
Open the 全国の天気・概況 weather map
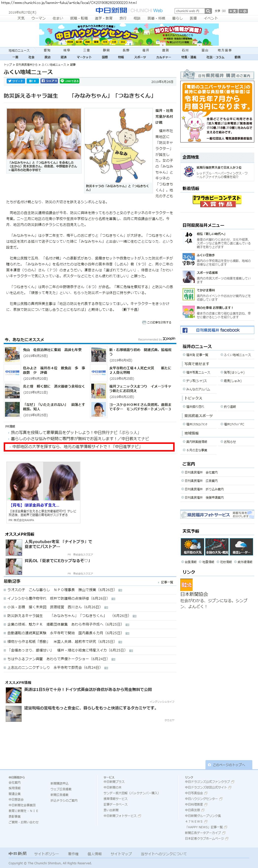pyautogui.click(x=217, y=547)
